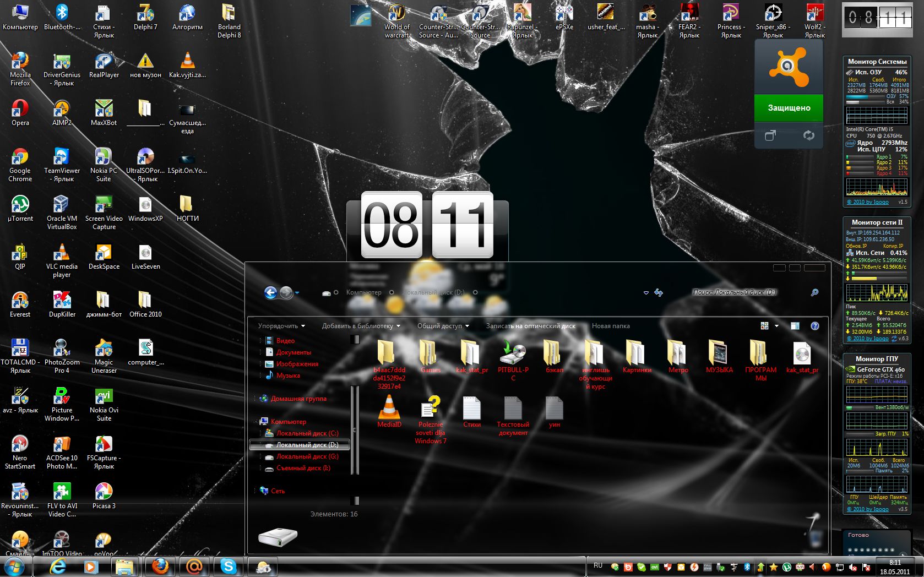The width and height of the screenshot is (924, 577).
Task: Expand the Общий доступ dropdown
Action: 443,326
